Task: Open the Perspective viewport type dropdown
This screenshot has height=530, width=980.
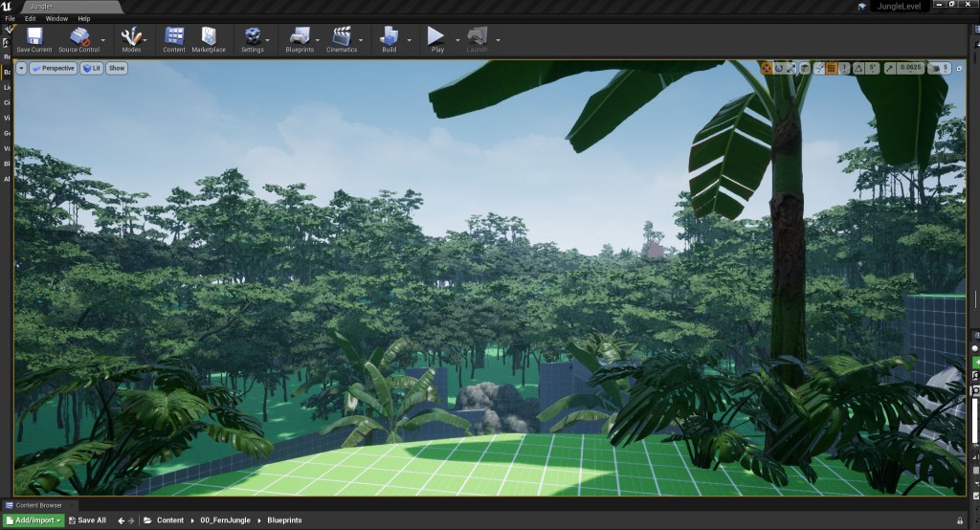Action: point(53,68)
